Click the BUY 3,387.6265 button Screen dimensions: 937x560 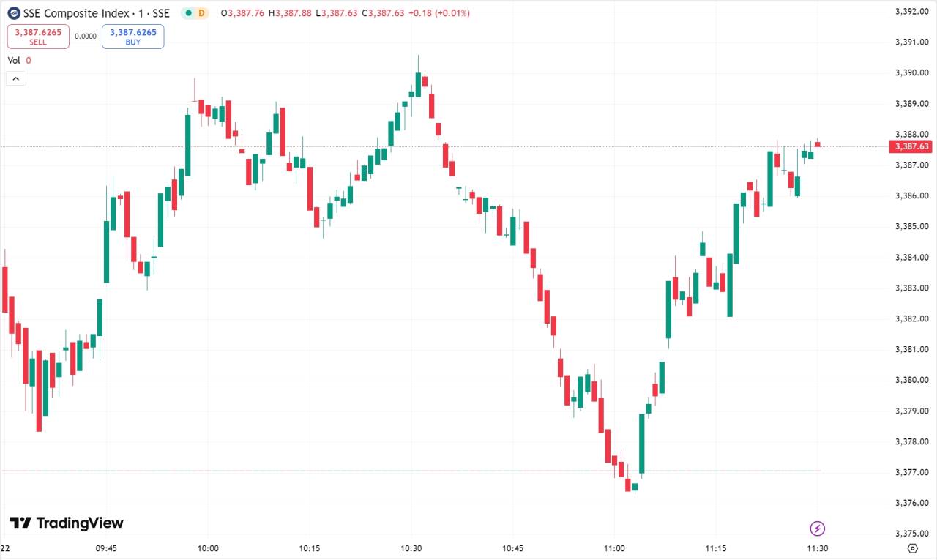pyautogui.click(x=133, y=37)
